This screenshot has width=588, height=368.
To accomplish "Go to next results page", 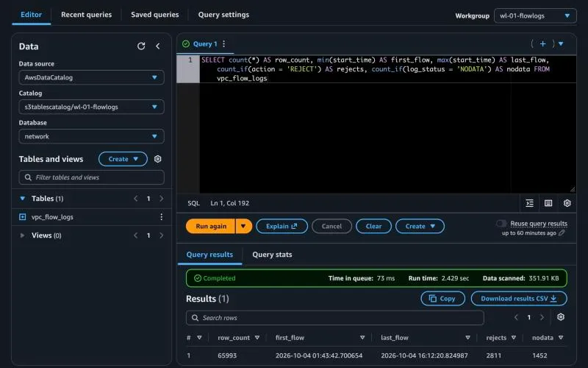I will click(x=542, y=317).
